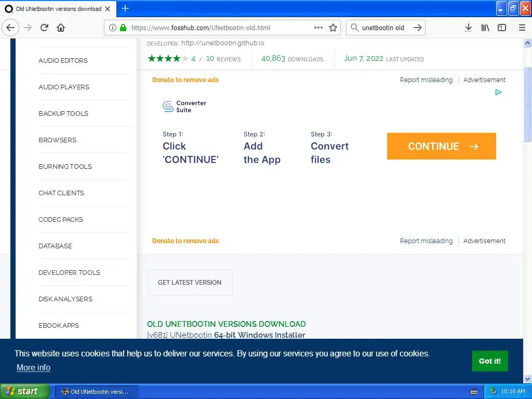The image size is (532, 399).
Task: Click the unetbootin old search box
Action: click(385, 28)
